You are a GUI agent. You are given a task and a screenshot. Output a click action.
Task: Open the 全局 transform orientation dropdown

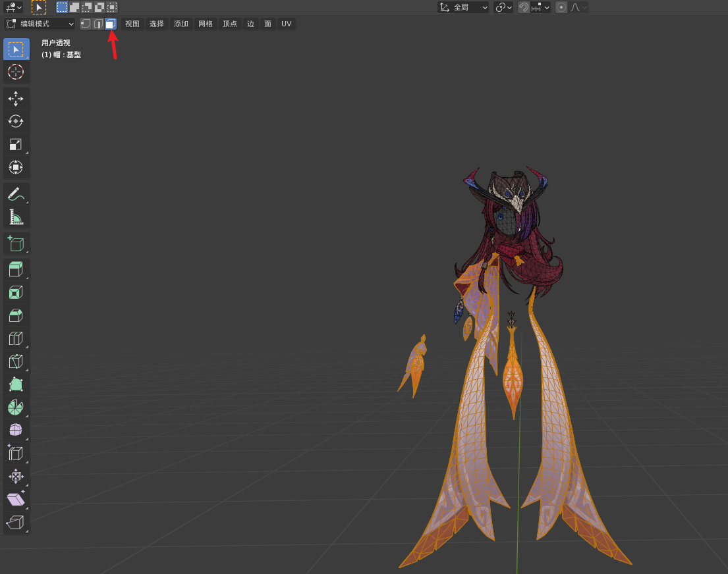pyautogui.click(x=463, y=7)
